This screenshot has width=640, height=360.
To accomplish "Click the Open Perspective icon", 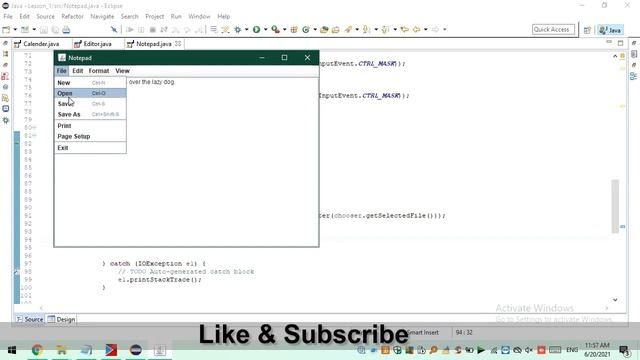I will pos(587,30).
